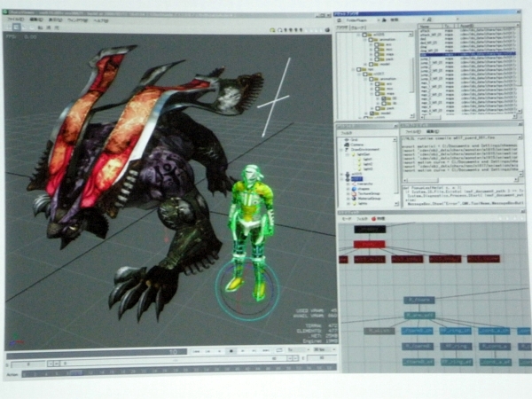Toggle the n1017 folder checkbox in asset tree
Image resolution: width=532 pixels, height=399 pixels.
[365, 74]
